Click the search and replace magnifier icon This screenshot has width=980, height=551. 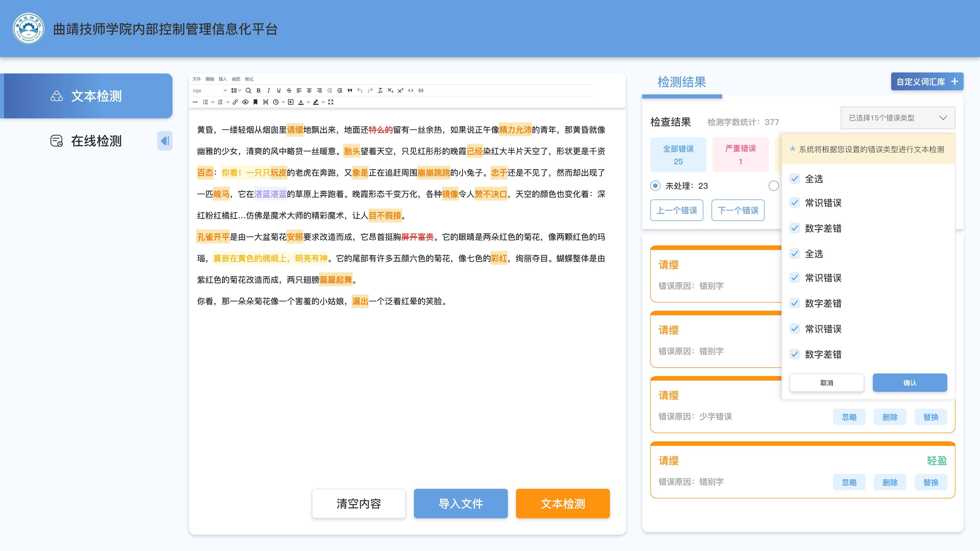tap(248, 91)
